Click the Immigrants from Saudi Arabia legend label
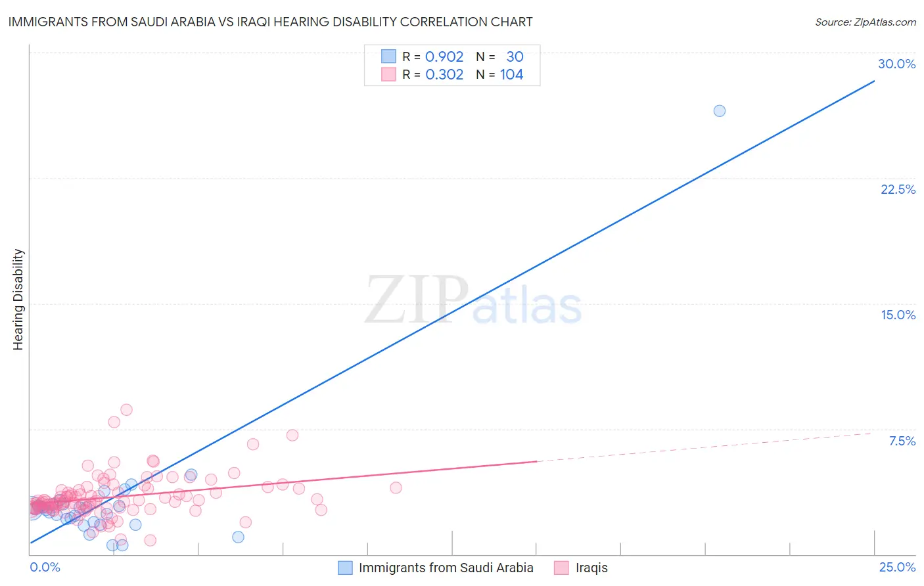This screenshot has width=924, height=586. pos(446,568)
